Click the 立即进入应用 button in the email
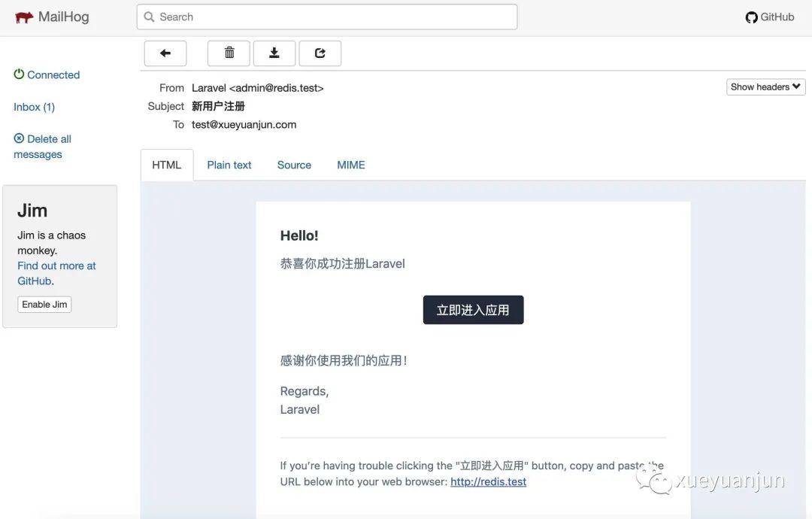 473,309
